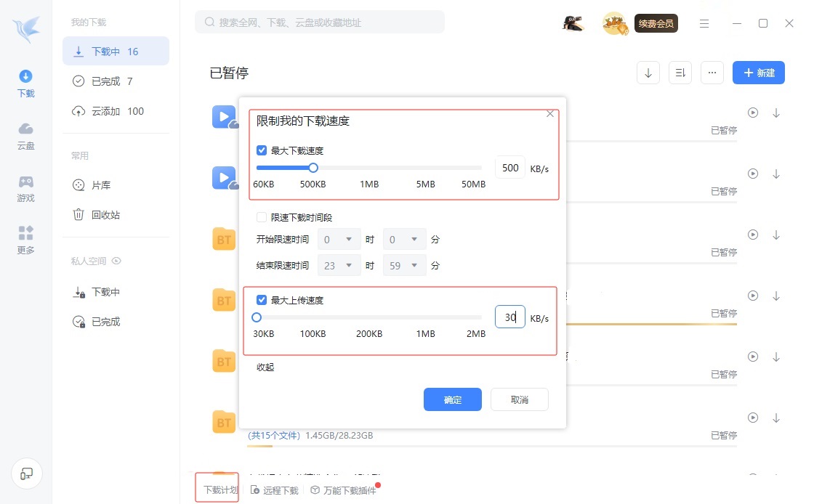This screenshot has width=814, height=504.
Task: Disable the 最大下载速度 checkbox
Action: point(262,150)
